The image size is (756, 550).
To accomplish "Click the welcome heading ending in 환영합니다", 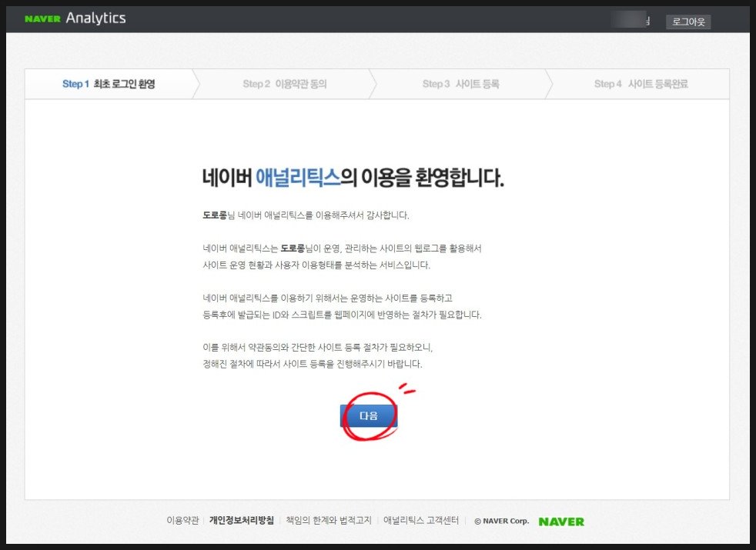I will coord(353,178).
